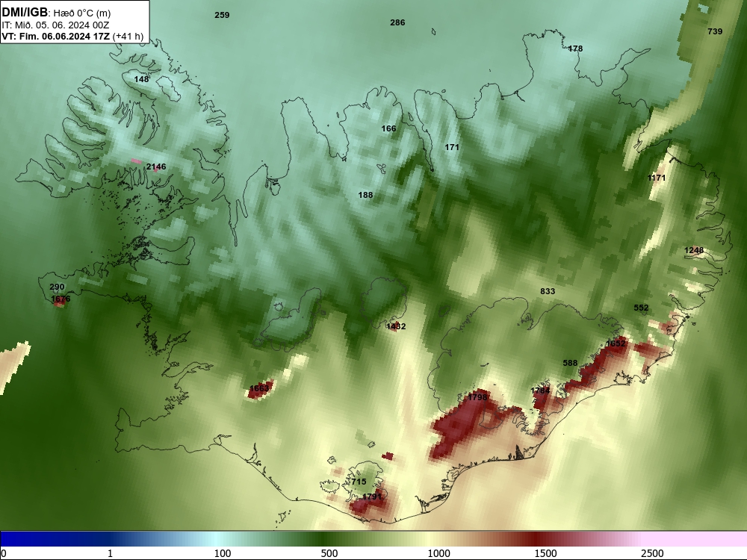Click the 500 tick on color scale
This screenshot has width=747, height=560.
pos(329,553)
